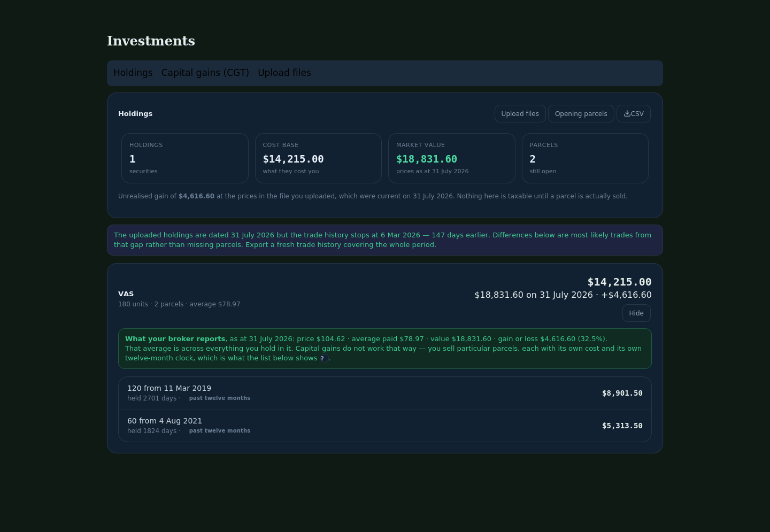Click 'held 2701 days' label

click(x=152, y=398)
